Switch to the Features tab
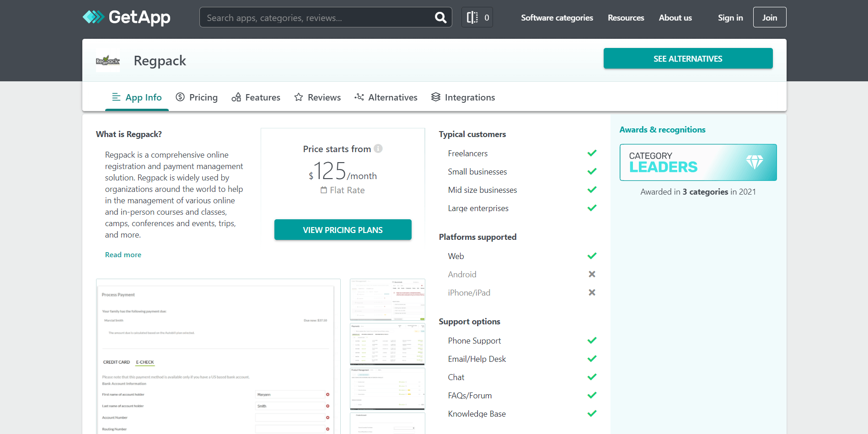Viewport: 868px width, 434px height. [256, 97]
